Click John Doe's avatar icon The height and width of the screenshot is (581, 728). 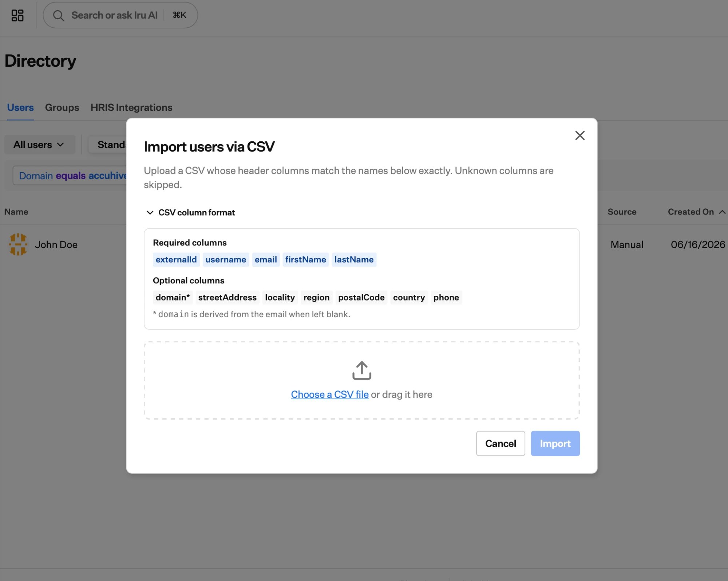18,244
